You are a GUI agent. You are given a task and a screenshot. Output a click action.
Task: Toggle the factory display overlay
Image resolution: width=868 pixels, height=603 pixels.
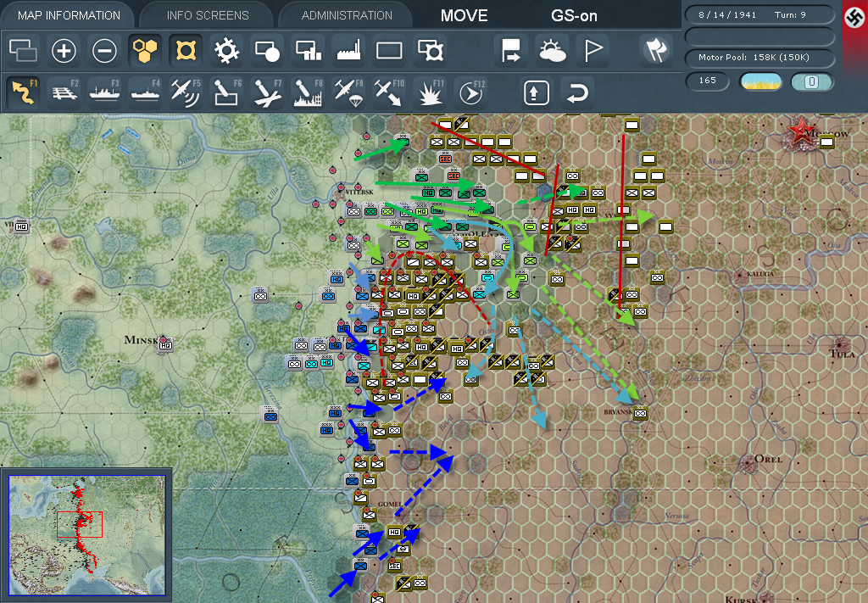pyautogui.click(x=348, y=51)
